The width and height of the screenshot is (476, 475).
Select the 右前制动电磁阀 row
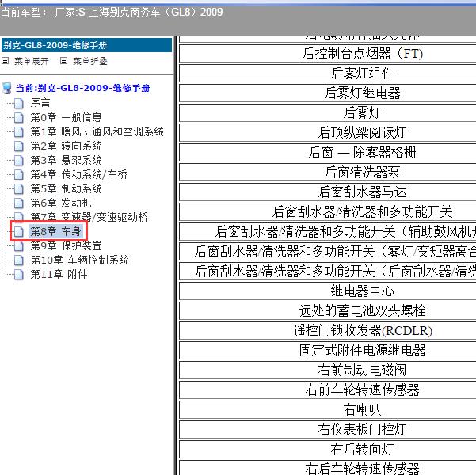[328, 370]
